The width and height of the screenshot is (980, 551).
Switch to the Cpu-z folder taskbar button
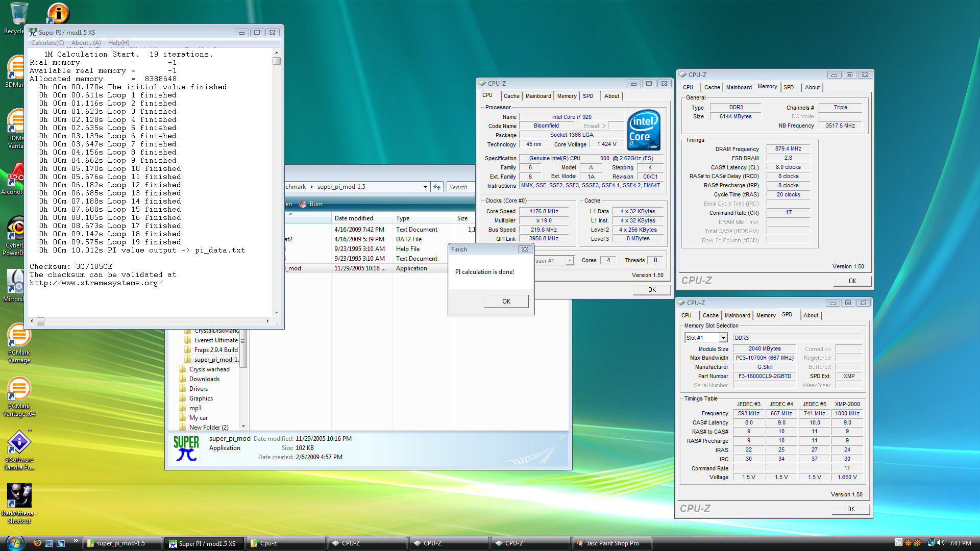point(286,543)
